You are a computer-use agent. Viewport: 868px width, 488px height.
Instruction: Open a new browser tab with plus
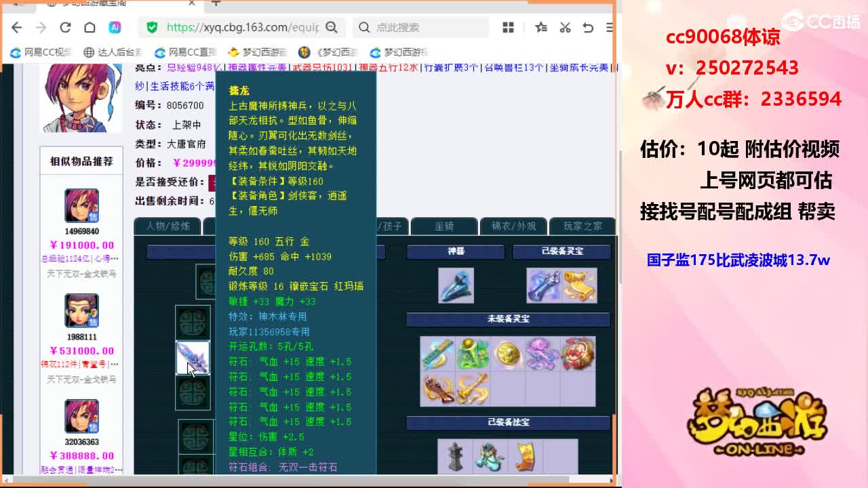click(x=216, y=3)
